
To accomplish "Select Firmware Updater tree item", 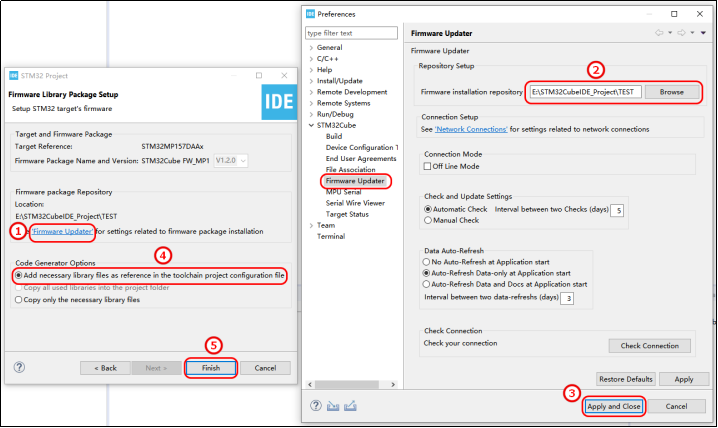I will 355,181.
